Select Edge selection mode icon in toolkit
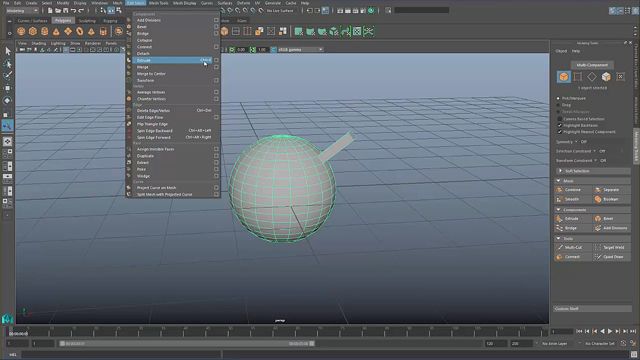 [x=578, y=77]
